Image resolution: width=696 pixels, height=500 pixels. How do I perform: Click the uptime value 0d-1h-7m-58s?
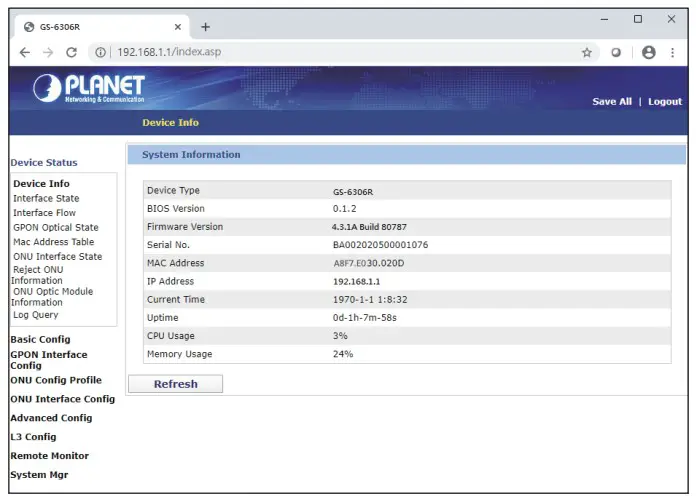point(365,318)
